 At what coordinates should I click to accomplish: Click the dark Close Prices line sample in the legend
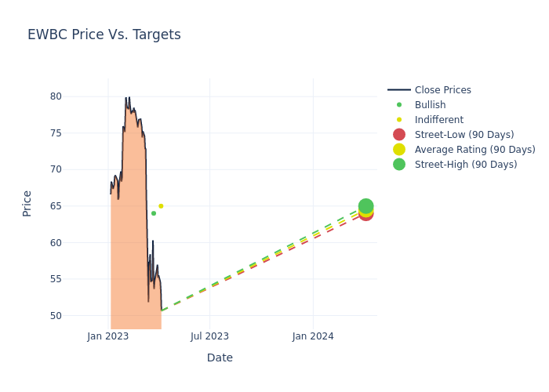click(x=399, y=90)
